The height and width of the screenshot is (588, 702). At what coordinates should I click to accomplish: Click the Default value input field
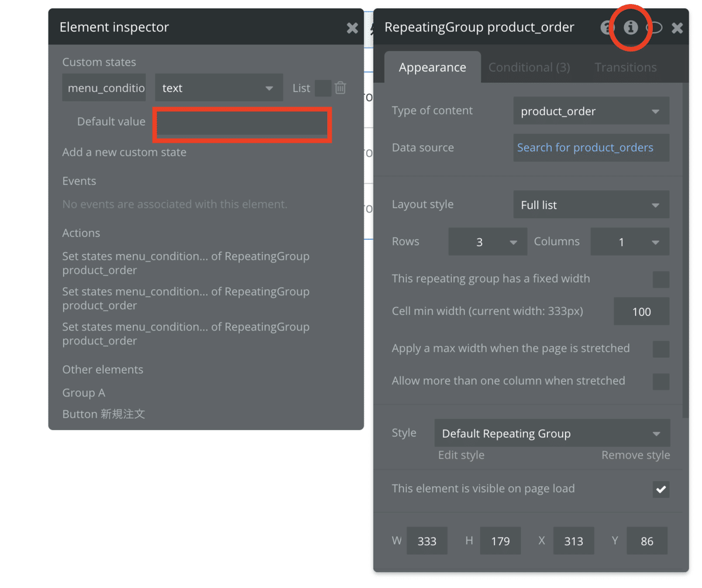coord(242,124)
